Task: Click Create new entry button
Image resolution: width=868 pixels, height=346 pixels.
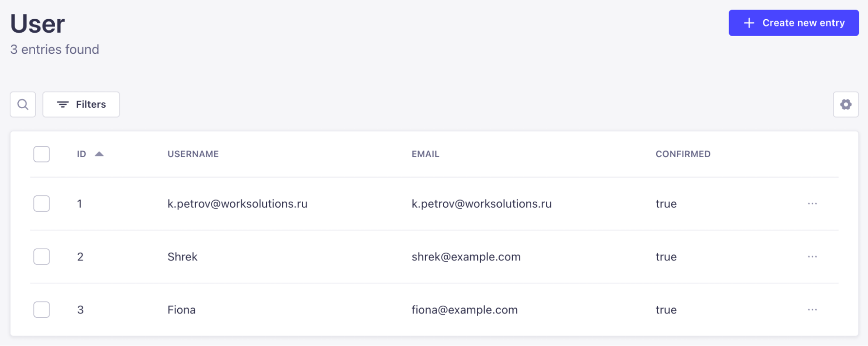Action: tap(793, 23)
